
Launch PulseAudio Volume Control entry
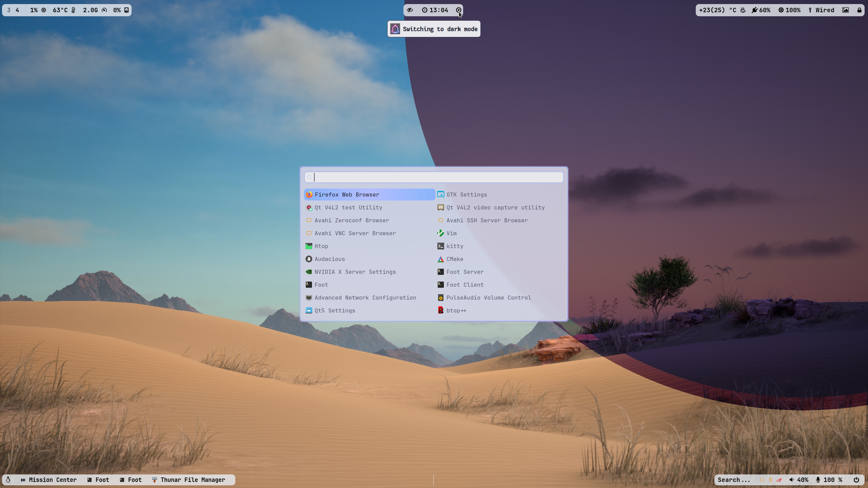[x=488, y=298]
